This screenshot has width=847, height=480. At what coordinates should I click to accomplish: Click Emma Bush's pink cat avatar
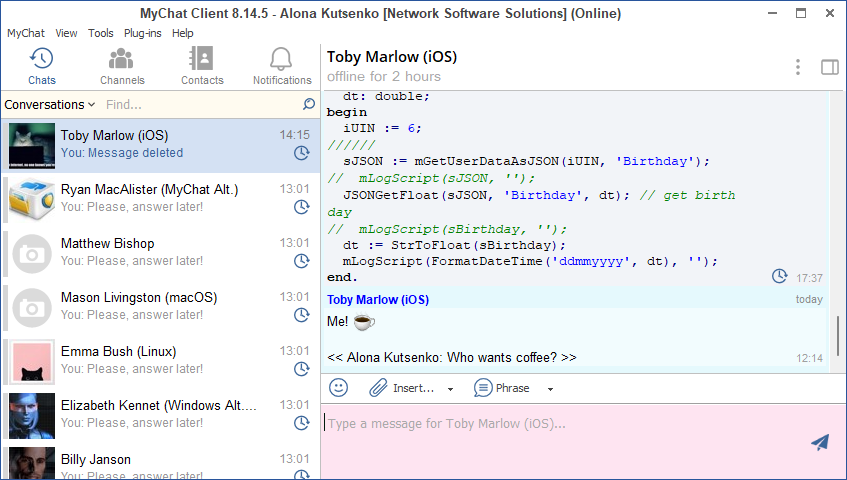click(32, 362)
